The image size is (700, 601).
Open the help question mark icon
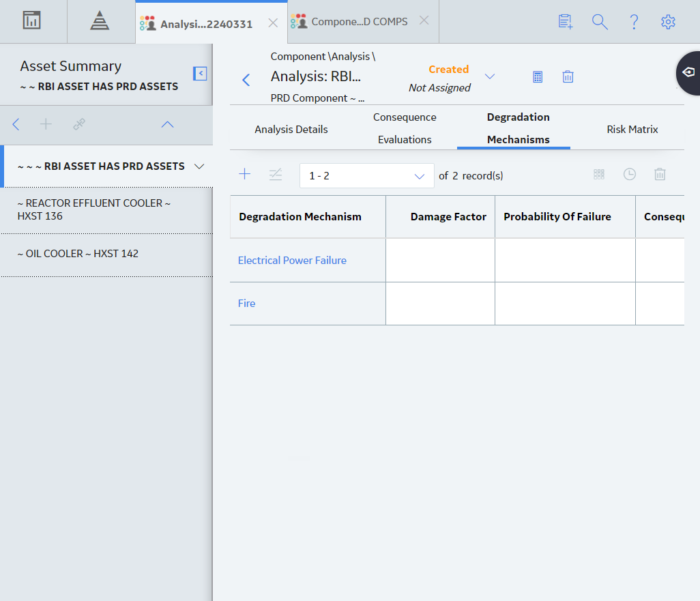[x=634, y=21]
